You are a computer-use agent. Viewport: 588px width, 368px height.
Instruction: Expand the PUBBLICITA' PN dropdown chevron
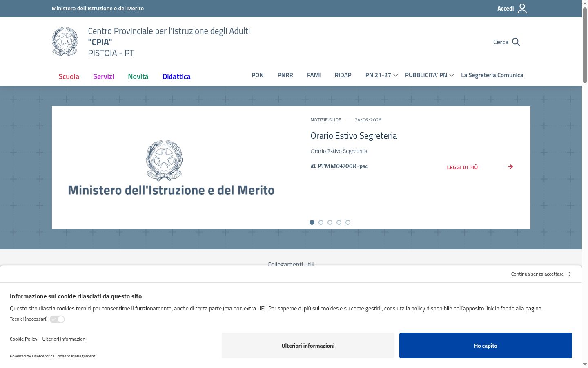[x=452, y=75]
